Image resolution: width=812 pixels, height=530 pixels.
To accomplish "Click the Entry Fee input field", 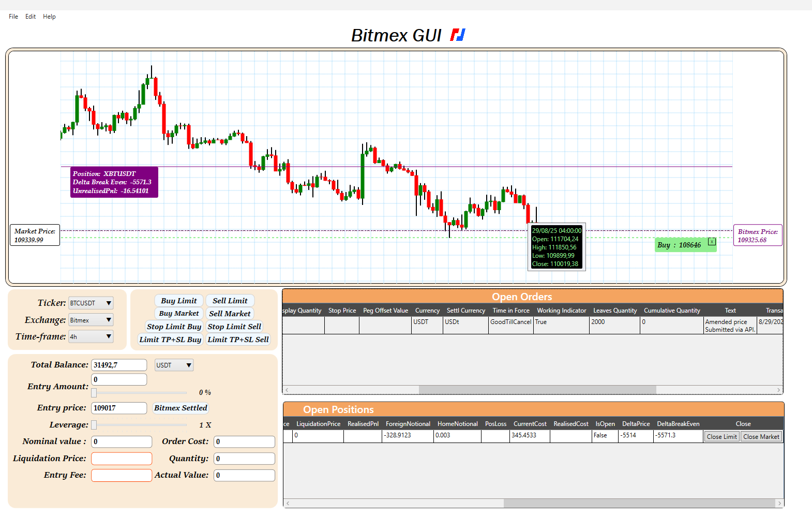I will [122, 475].
